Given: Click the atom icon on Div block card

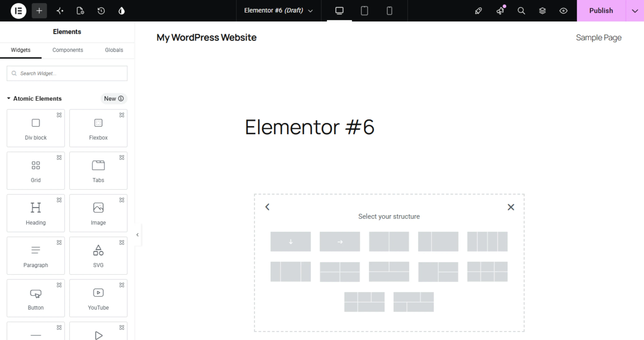Looking at the screenshot, I should [x=59, y=115].
